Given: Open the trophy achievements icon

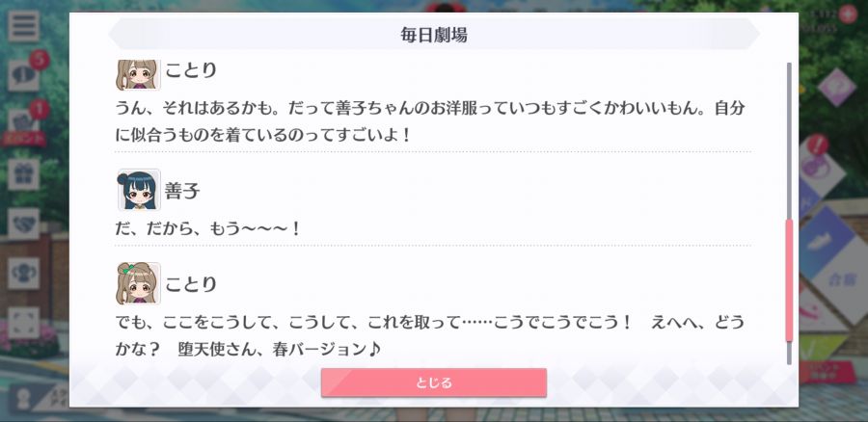Looking at the screenshot, I should pyautogui.click(x=23, y=273).
